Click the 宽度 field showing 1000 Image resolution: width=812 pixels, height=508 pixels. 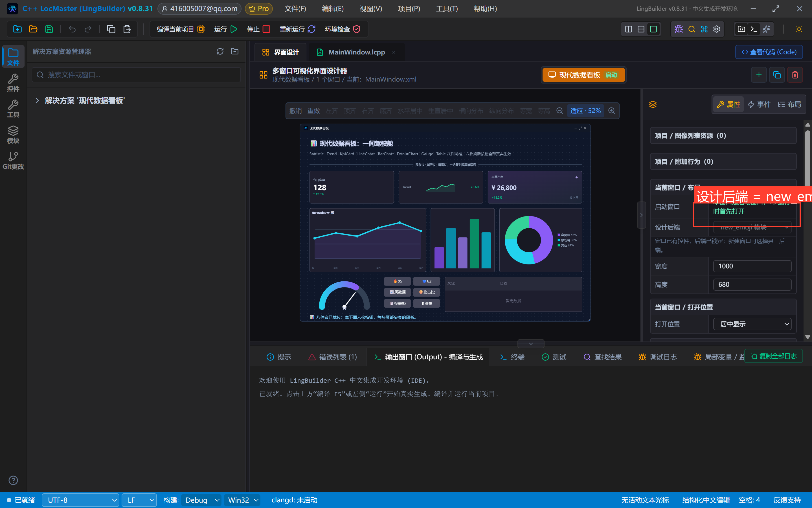click(x=752, y=266)
